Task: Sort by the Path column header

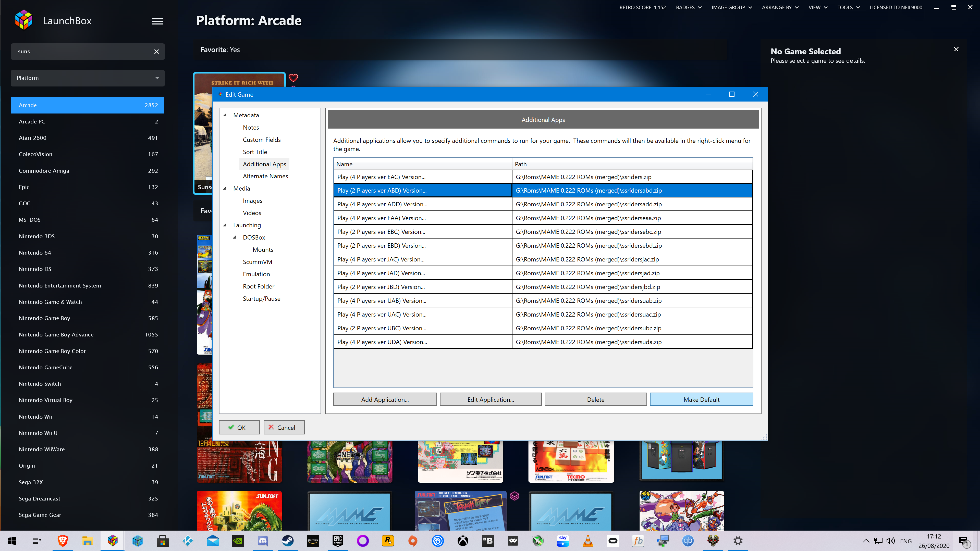Action: point(632,164)
